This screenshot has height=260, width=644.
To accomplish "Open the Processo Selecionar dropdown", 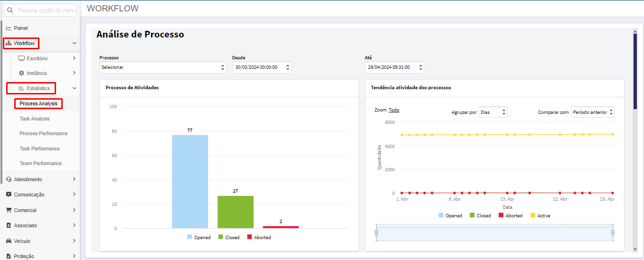I will point(163,67).
